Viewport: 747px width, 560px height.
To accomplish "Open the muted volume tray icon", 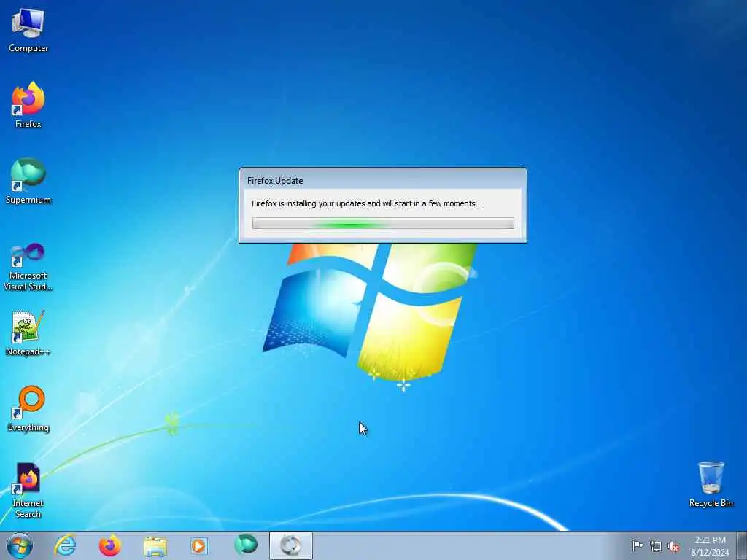I will [673, 547].
